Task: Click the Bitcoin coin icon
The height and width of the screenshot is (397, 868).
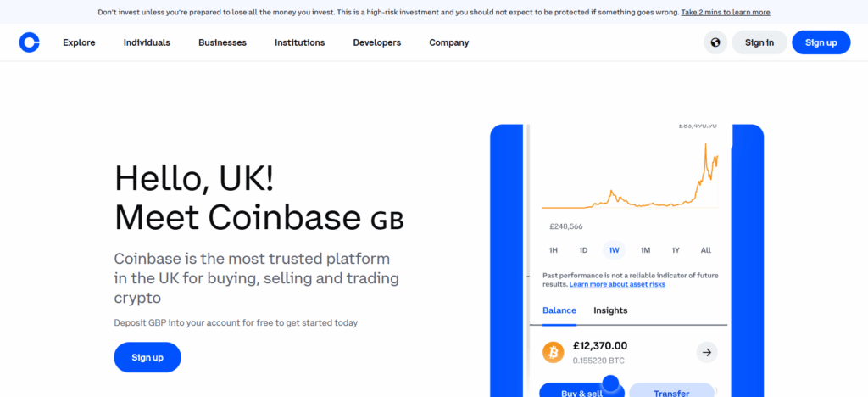Action: pyautogui.click(x=554, y=351)
